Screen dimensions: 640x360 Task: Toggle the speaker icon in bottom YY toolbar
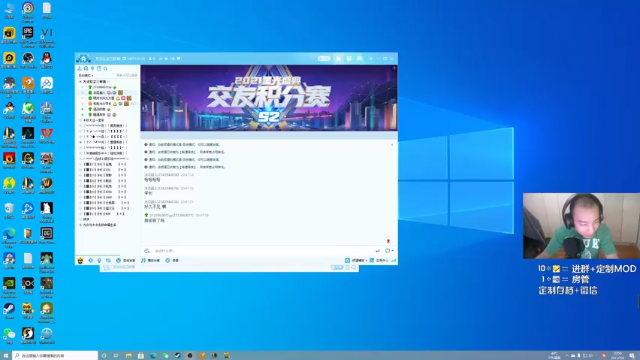point(91,260)
